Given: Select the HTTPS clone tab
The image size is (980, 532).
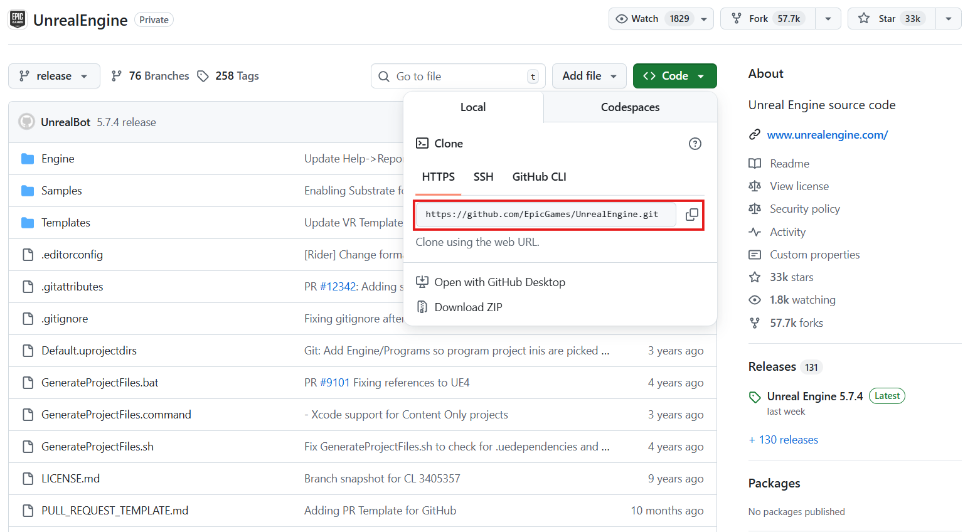Looking at the screenshot, I should (438, 177).
